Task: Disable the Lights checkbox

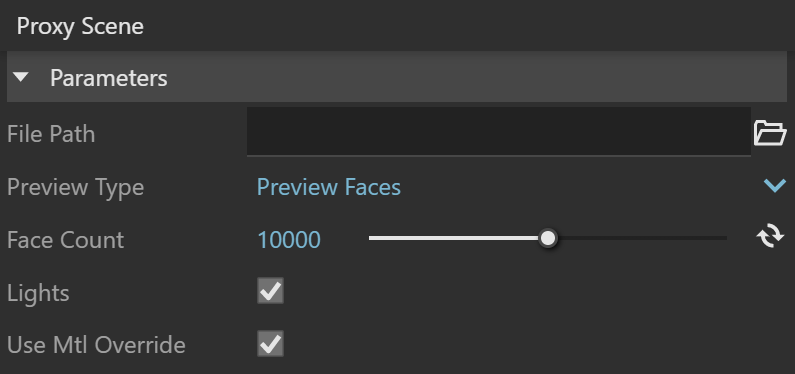Action: pos(270,291)
